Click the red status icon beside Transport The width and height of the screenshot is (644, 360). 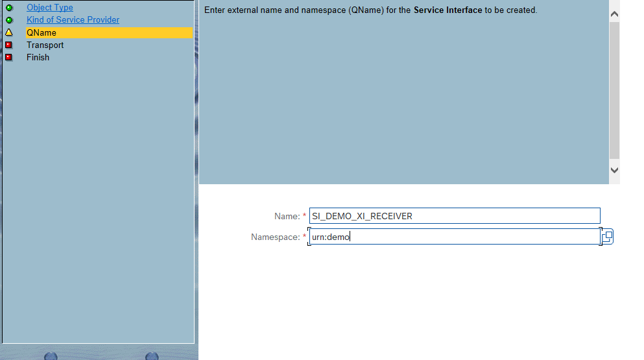click(x=9, y=45)
